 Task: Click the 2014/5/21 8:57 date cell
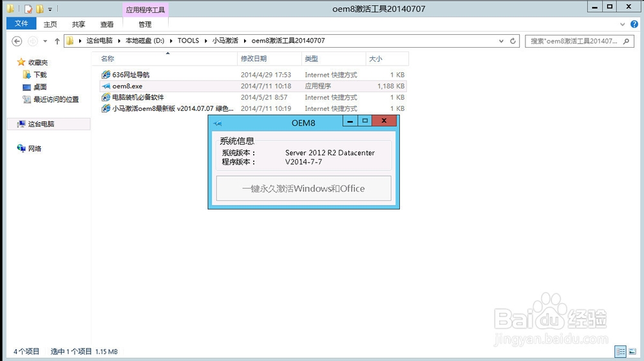click(263, 97)
